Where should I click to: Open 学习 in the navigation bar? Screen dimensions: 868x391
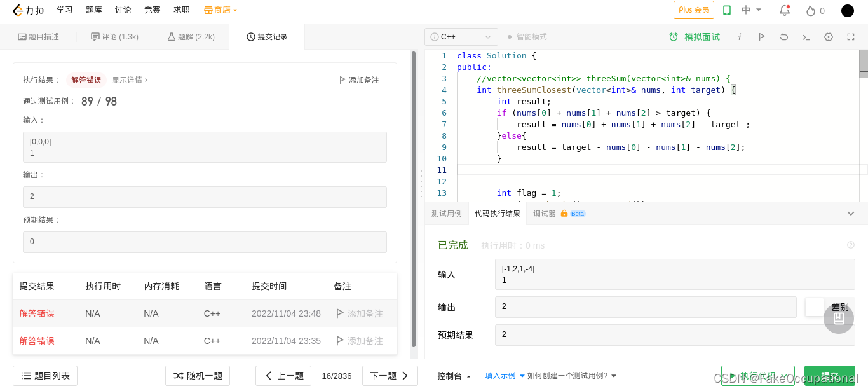[65, 10]
